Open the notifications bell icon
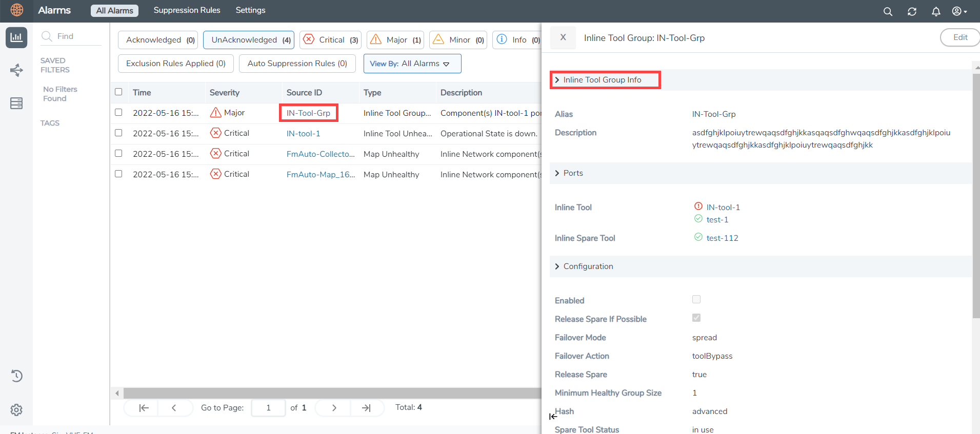The image size is (980, 434). coord(936,11)
